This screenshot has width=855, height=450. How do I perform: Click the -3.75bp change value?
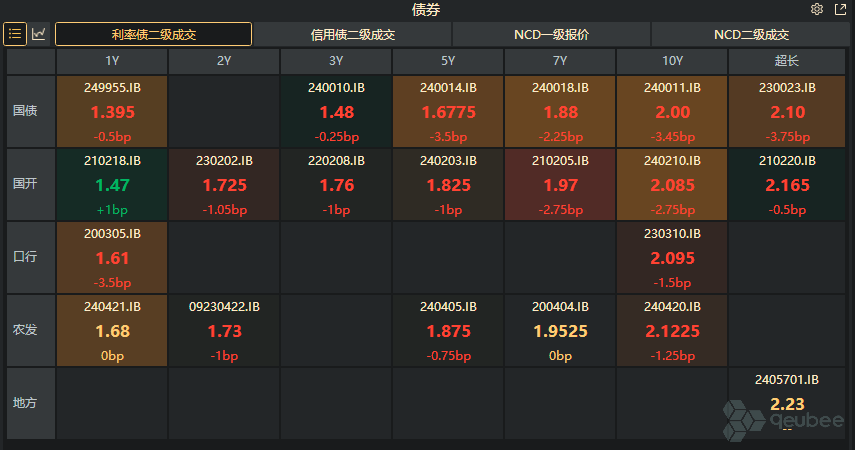[787, 137]
